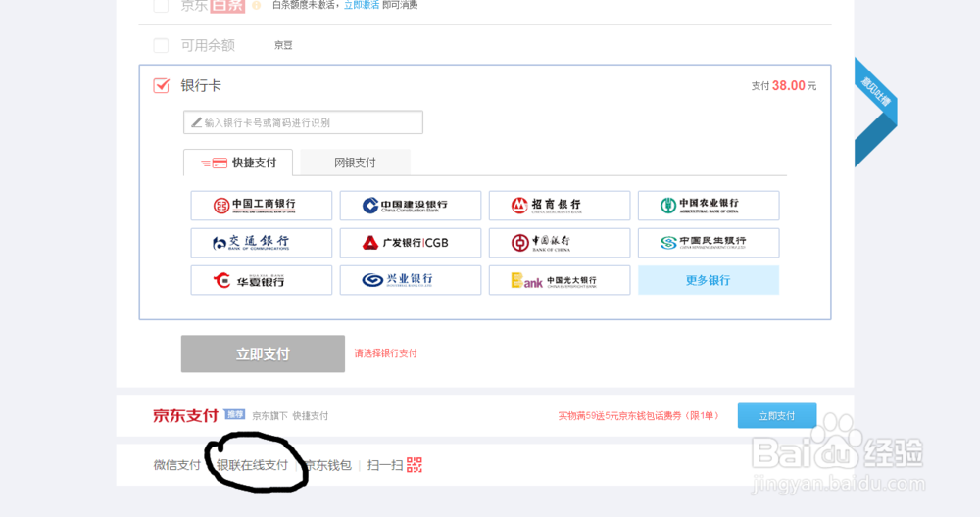Click the 请选择银行支付 warning text
The height and width of the screenshot is (517, 980).
click(x=385, y=353)
